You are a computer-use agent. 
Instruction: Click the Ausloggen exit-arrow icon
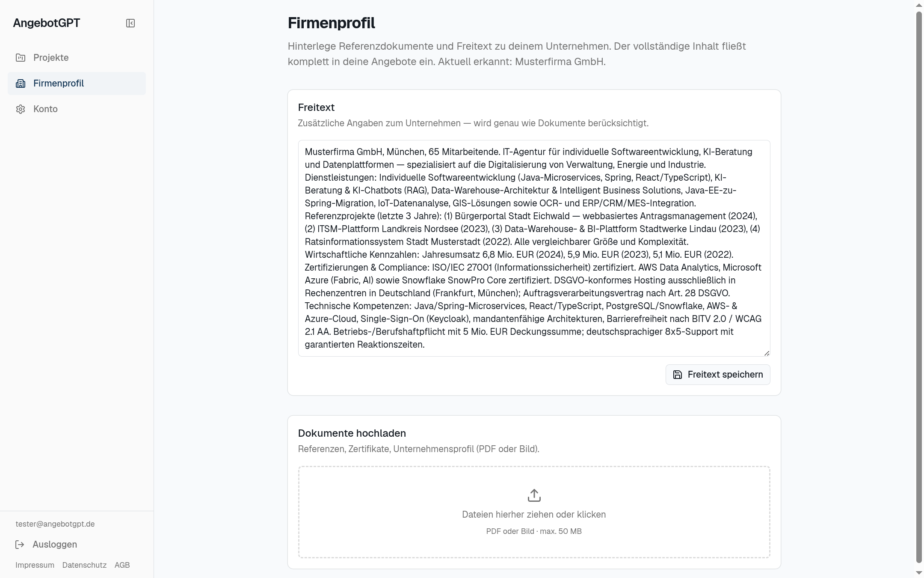coord(20,545)
